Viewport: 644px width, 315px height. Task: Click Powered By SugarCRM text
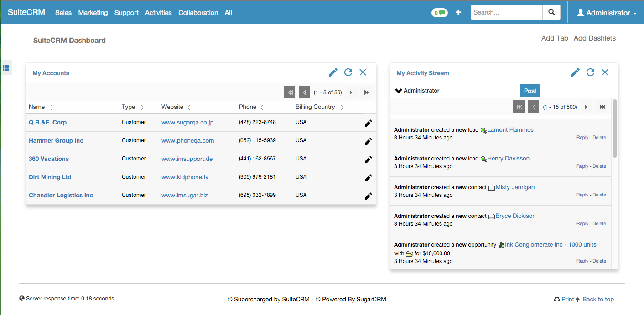[351, 299]
